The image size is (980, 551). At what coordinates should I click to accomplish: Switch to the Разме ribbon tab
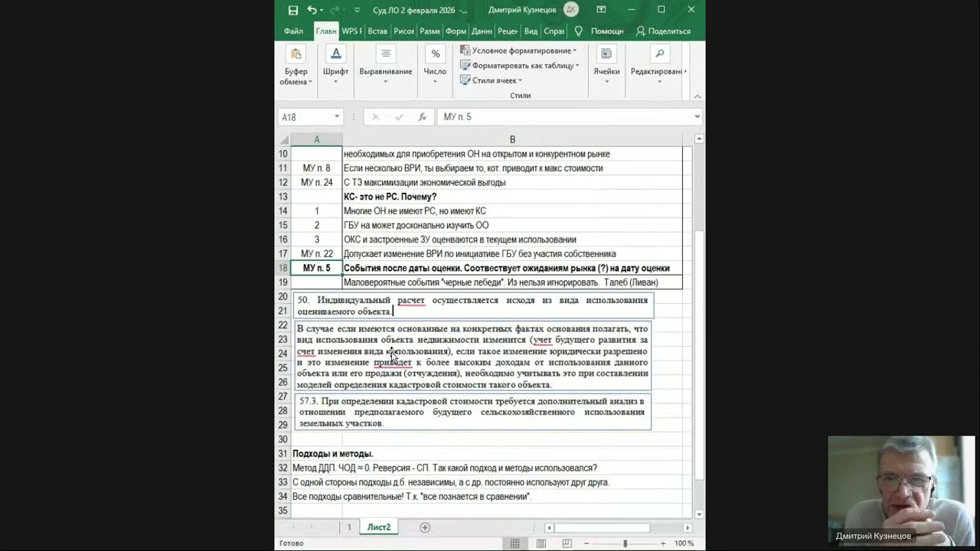point(430,31)
